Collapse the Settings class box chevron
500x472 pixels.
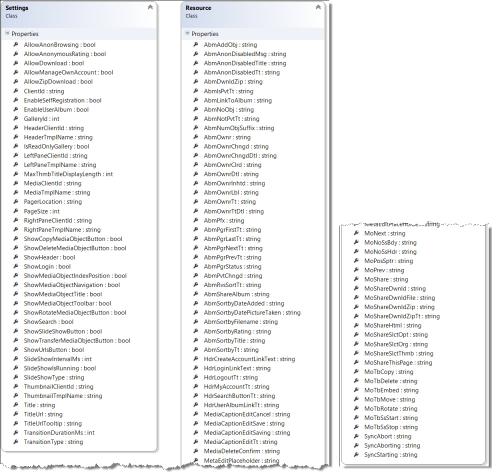[150, 7]
